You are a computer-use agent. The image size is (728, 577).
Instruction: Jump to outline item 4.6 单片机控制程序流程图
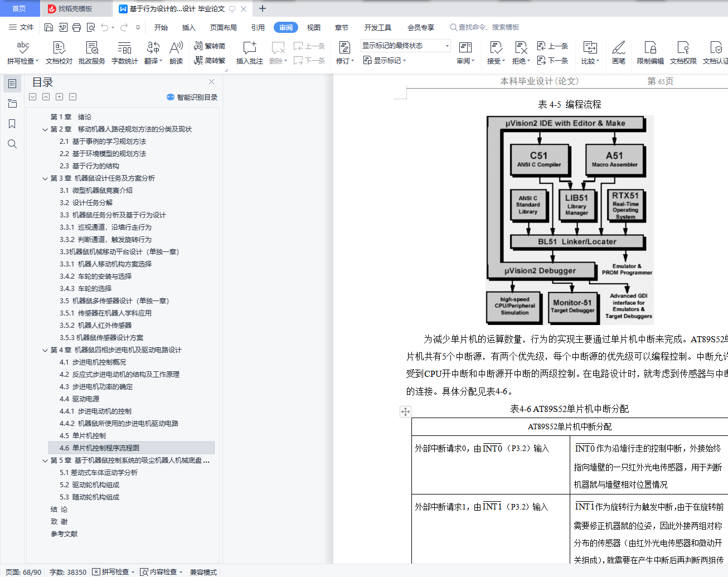[x=132, y=448]
